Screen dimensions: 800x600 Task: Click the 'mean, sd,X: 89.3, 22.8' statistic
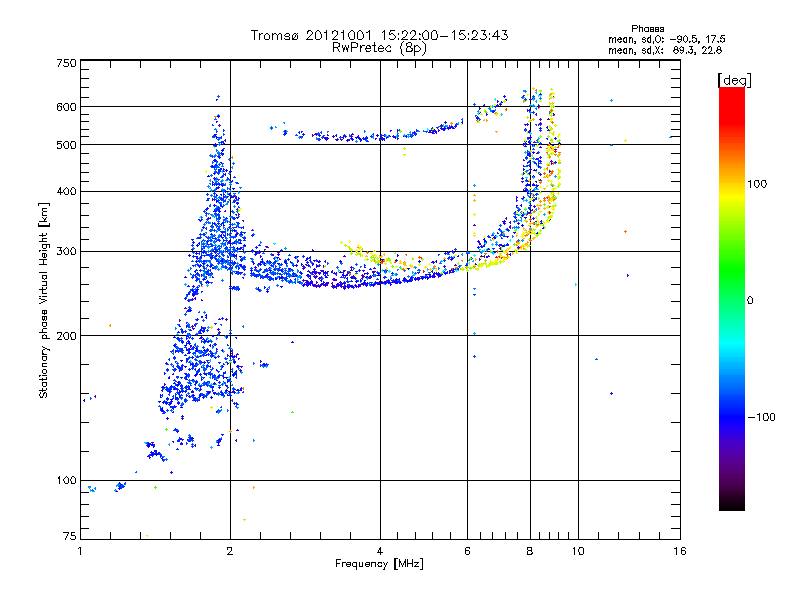click(x=665, y=51)
